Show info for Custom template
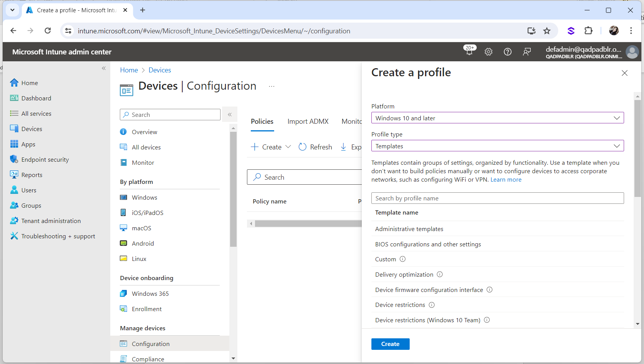This screenshot has width=644, height=364. click(x=402, y=259)
